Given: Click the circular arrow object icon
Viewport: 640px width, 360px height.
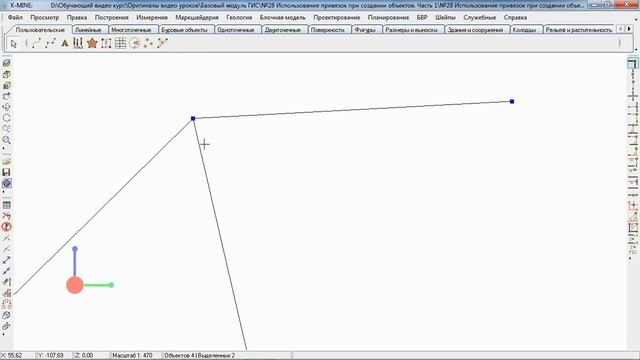Looking at the screenshot, I should click(x=134, y=43).
